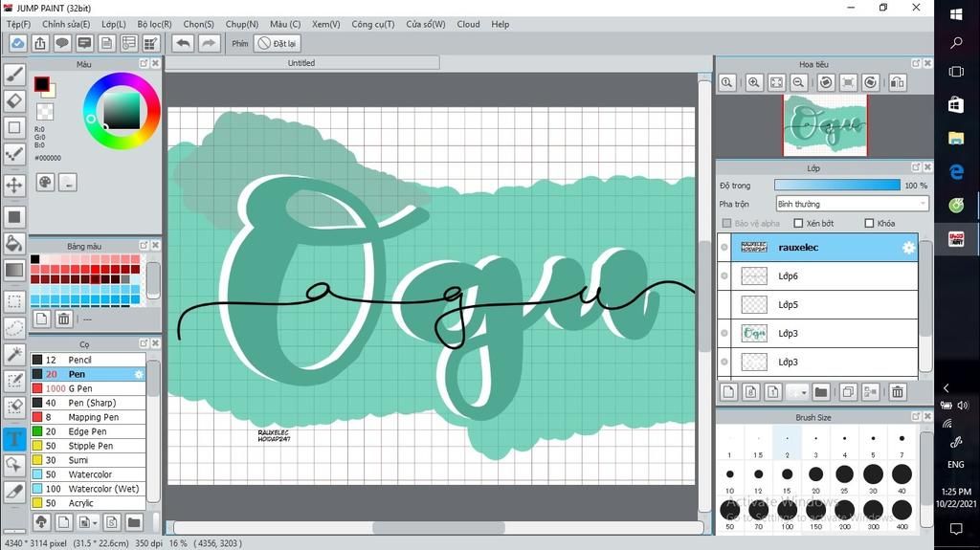
Task: Click fit-to-window icon in Navigator
Action: [x=776, y=82]
